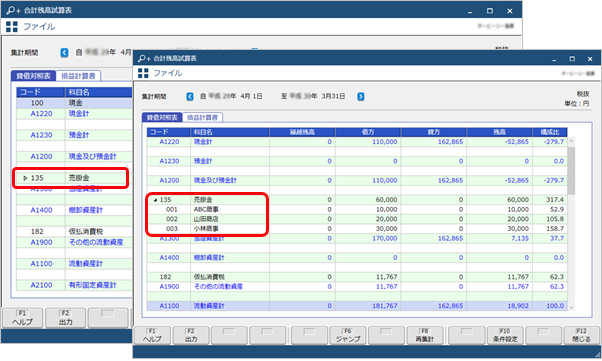Click 181,767 debit total for 流動資産計
Screen dimensions: 602x361
coord(385,306)
